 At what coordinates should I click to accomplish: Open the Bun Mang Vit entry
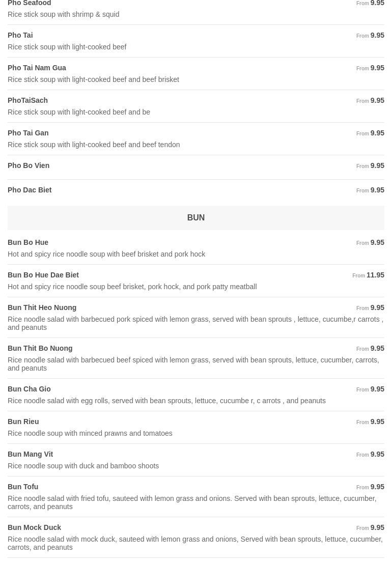pos(30,454)
